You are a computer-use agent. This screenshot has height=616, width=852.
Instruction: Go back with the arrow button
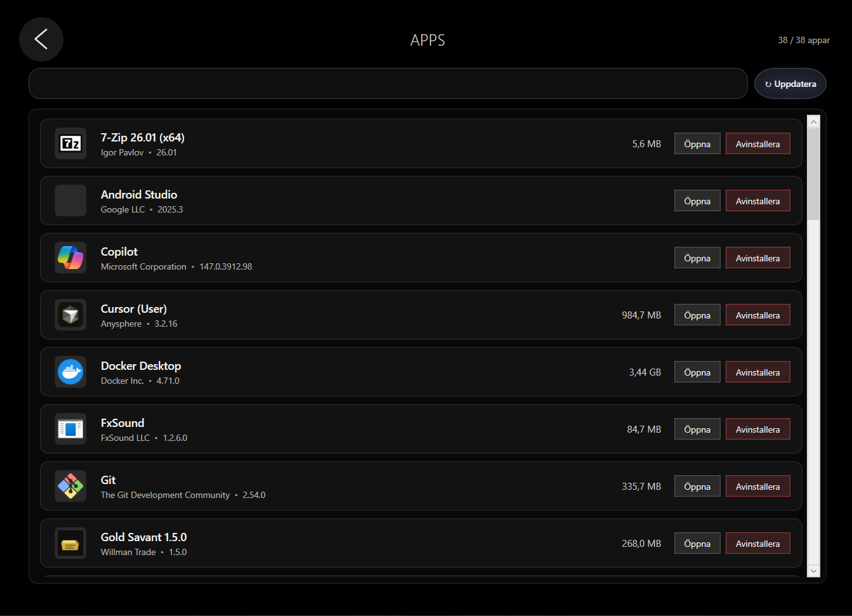(x=41, y=39)
